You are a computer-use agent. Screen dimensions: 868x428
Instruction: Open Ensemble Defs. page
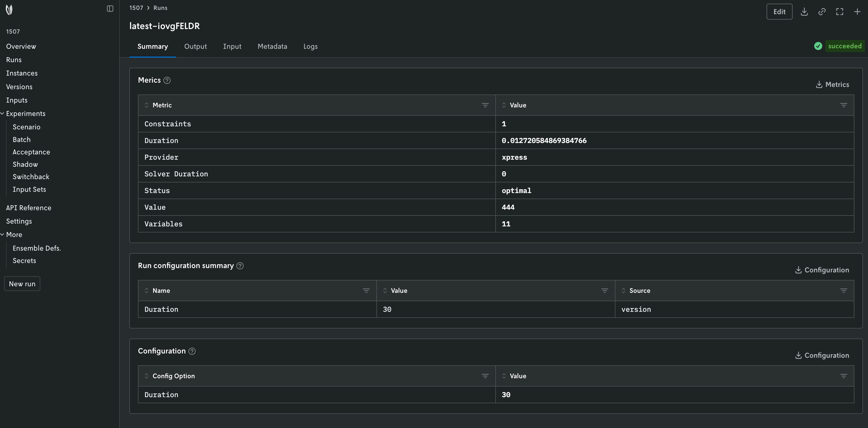pyautogui.click(x=37, y=248)
